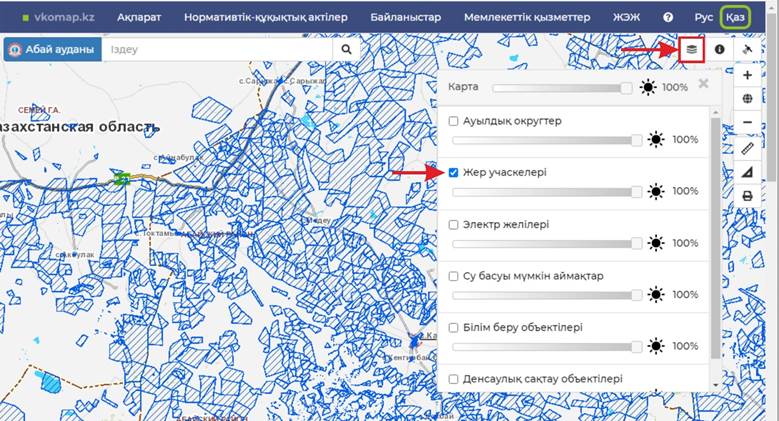
Task: Click the satellite view icon
Action: [747, 49]
